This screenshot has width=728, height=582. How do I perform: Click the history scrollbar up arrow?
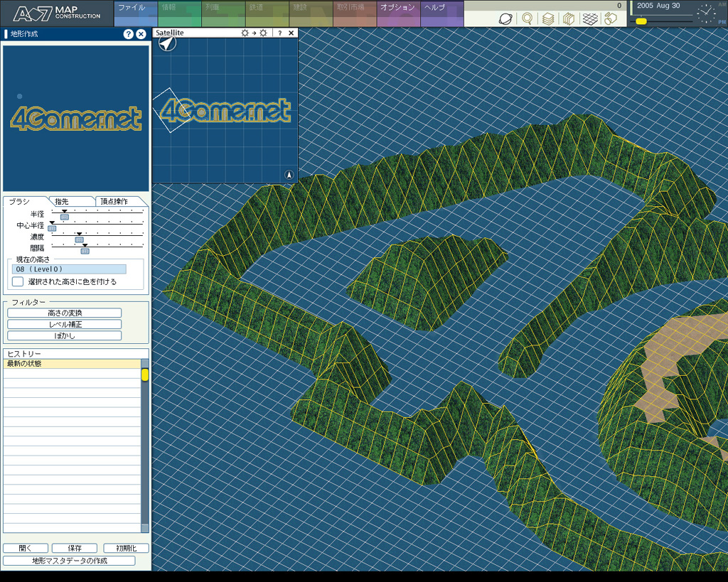[x=145, y=363]
